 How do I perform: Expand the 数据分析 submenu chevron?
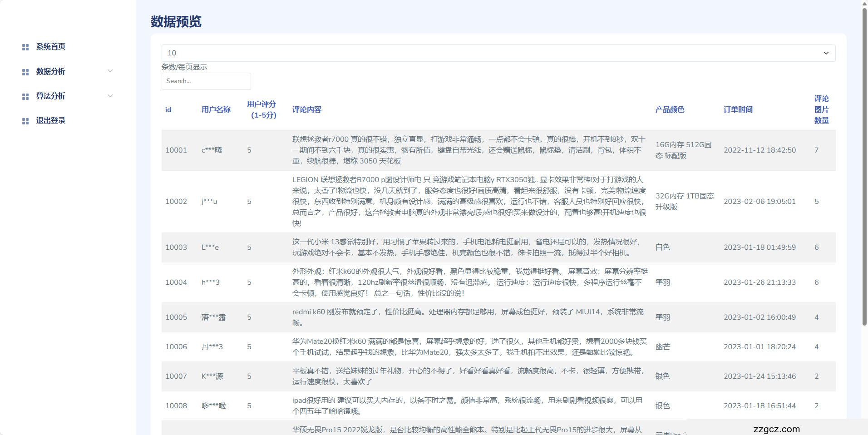(x=110, y=71)
